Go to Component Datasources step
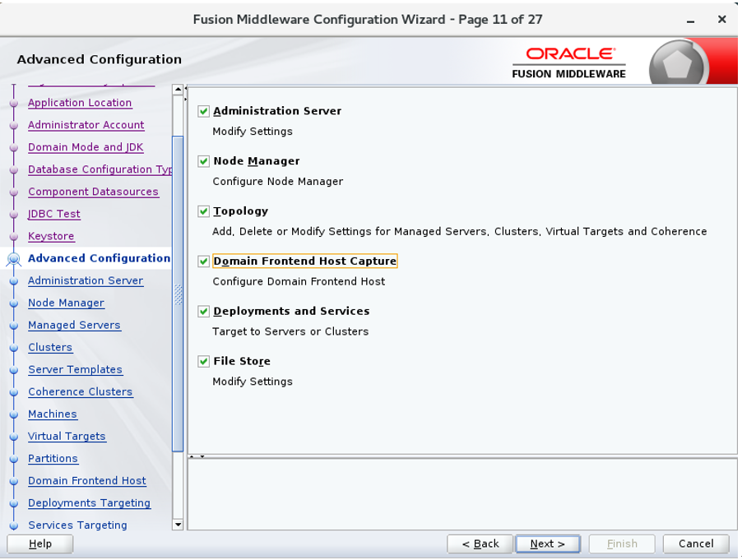 93,192
